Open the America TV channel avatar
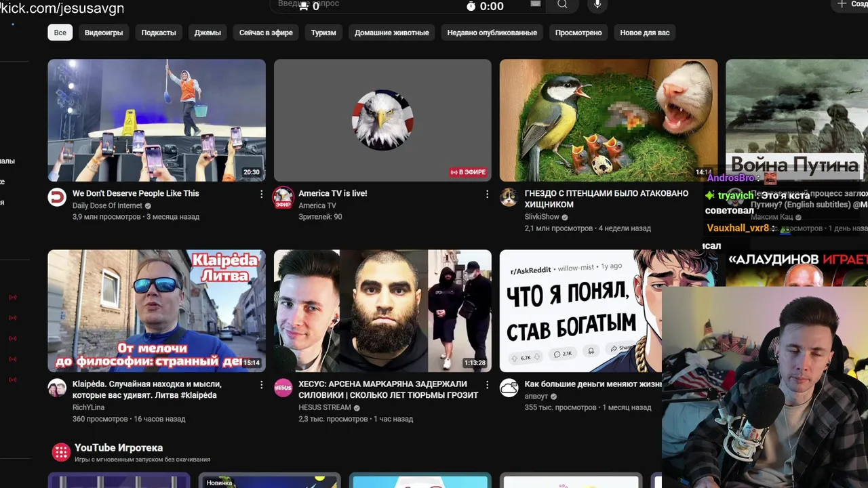The width and height of the screenshot is (868, 488). coord(283,197)
